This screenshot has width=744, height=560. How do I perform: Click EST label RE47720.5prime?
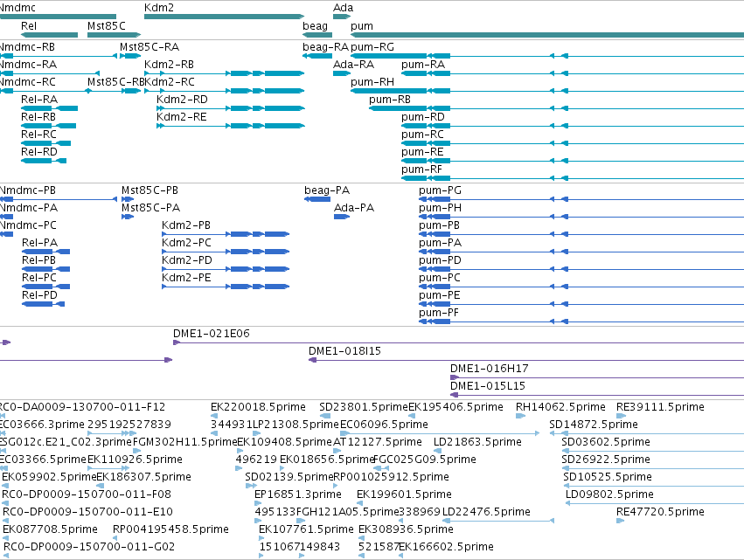[660, 512]
